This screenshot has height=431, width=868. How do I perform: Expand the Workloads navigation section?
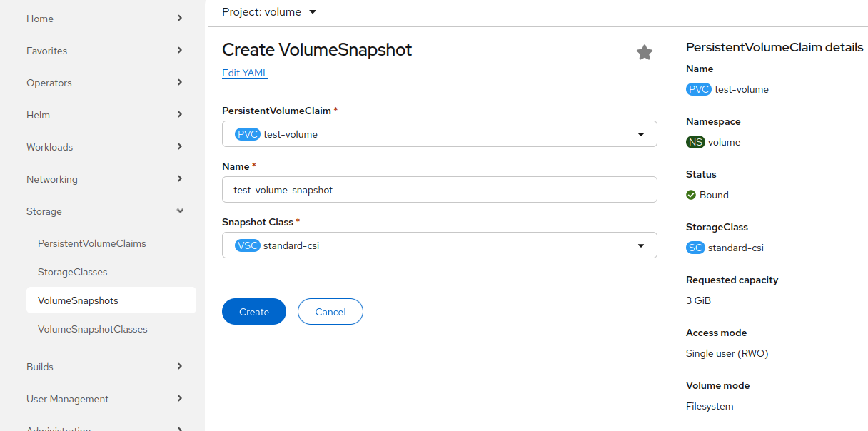point(104,147)
